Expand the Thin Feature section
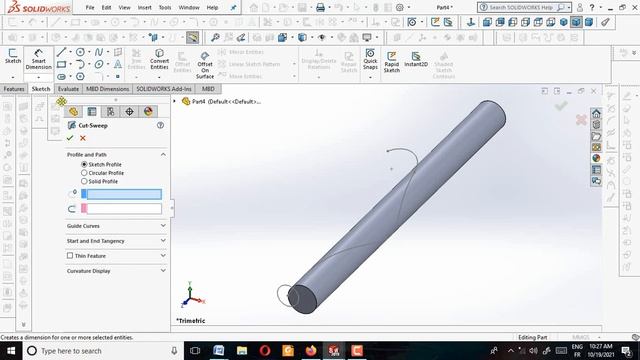 tap(163, 256)
